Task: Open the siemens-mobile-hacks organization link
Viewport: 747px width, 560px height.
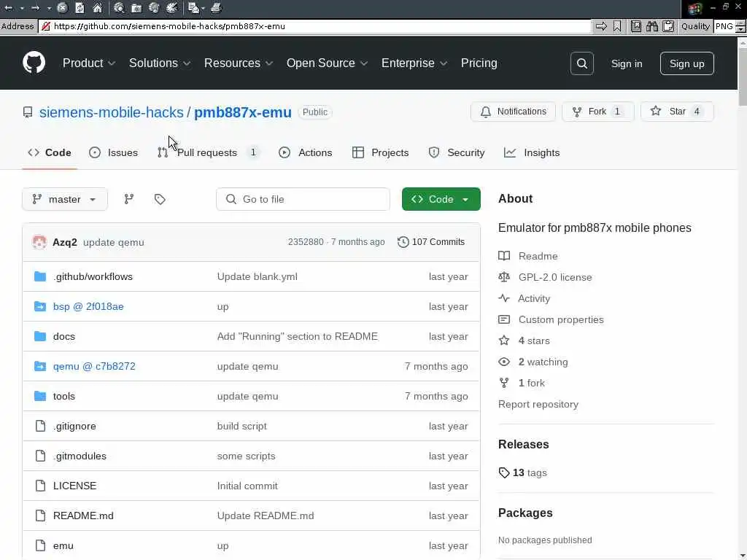Action: (x=111, y=112)
